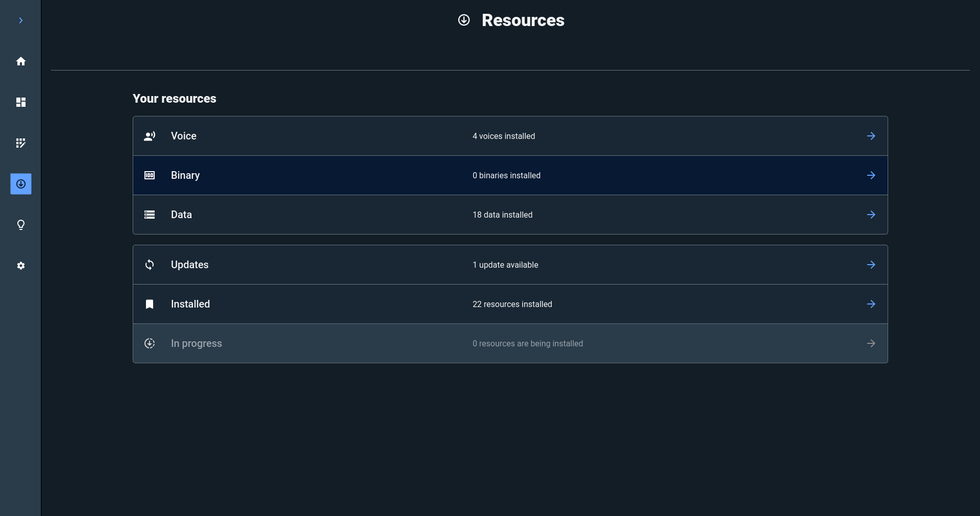Click the Updates refresh icon
Viewport: 980px width, 516px height.
coord(150,265)
